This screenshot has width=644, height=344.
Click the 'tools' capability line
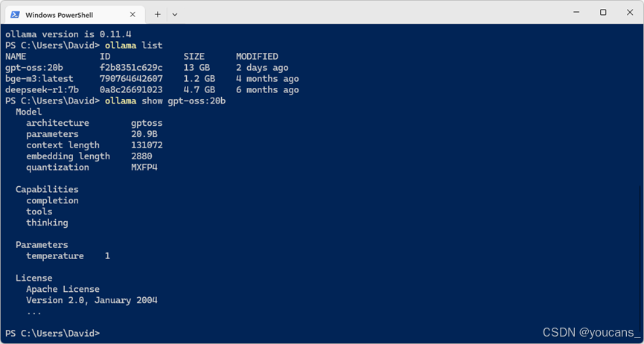(x=39, y=211)
